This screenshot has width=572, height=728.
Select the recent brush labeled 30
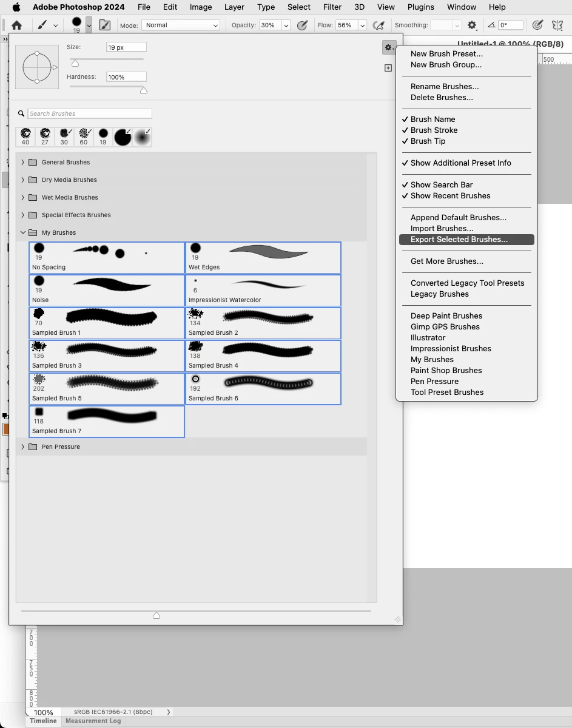point(64,136)
